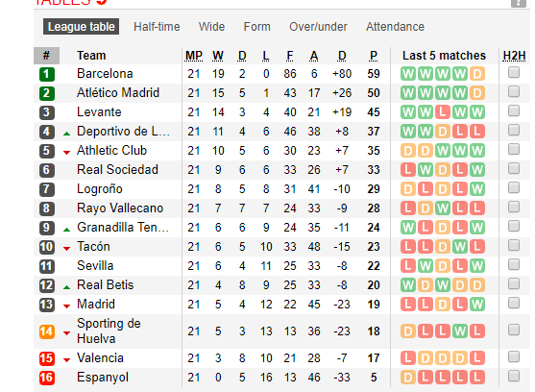Tick the H2H checkbox for Espanyol
Screen dimensions: 535x392
click(514, 376)
